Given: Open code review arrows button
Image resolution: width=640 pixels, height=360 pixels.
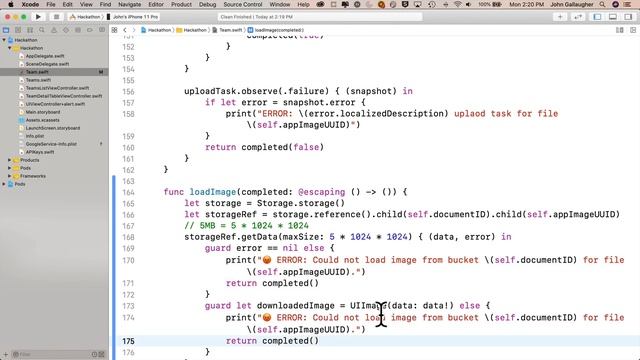Looking at the screenshot, I should pos(578,17).
